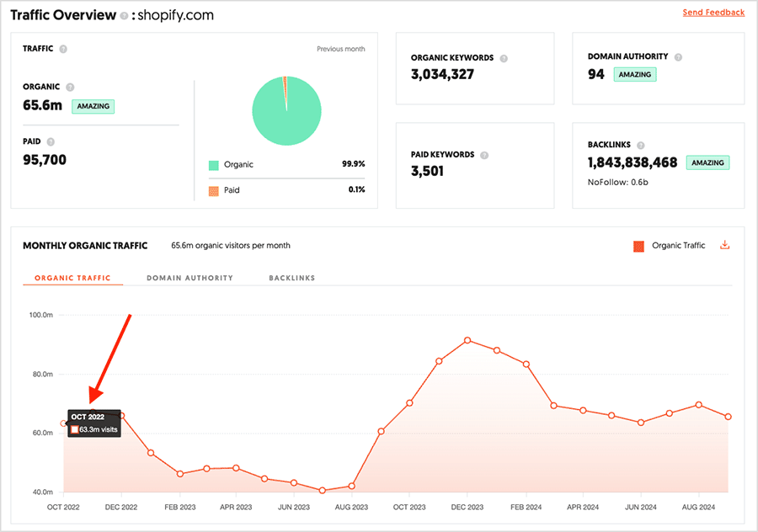This screenshot has height=532, width=758.
Task: Click the Previous month label
Action: (341, 49)
